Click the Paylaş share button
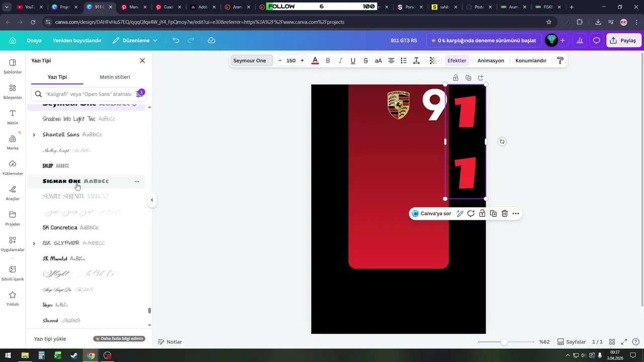Viewport: 644px width, 362px height. click(623, 40)
